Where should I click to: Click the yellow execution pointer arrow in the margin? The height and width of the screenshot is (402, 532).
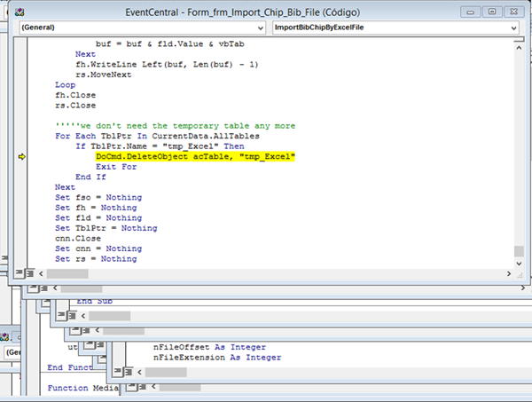(x=22, y=156)
